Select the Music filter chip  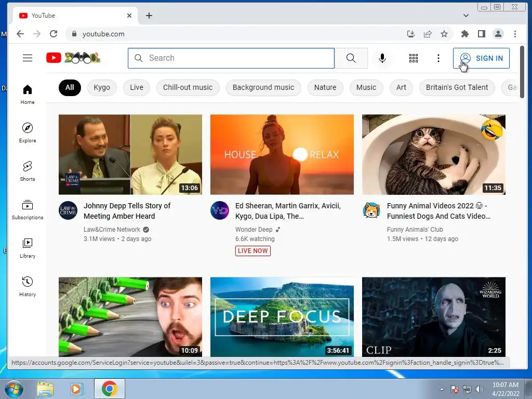coord(366,87)
